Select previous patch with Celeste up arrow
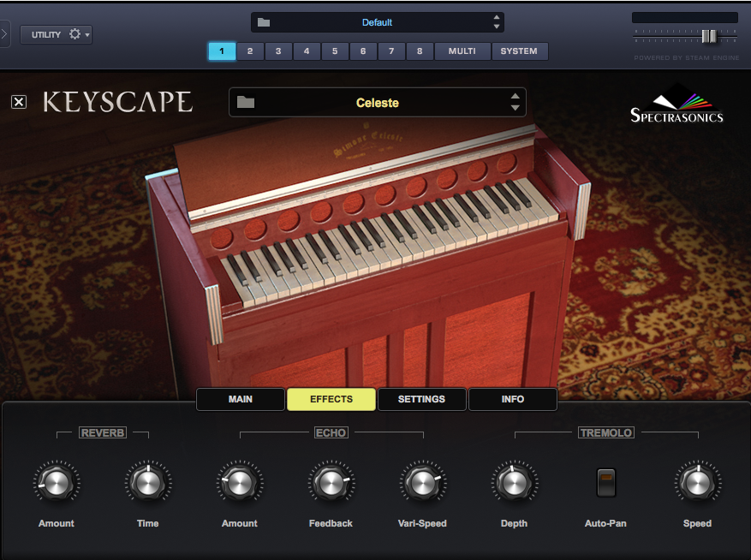The height and width of the screenshot is (560, 751). [x=515, y=96]
